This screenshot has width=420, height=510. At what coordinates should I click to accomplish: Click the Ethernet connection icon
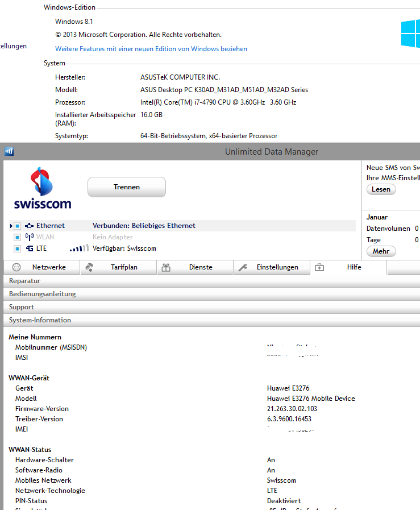[30, 226]
